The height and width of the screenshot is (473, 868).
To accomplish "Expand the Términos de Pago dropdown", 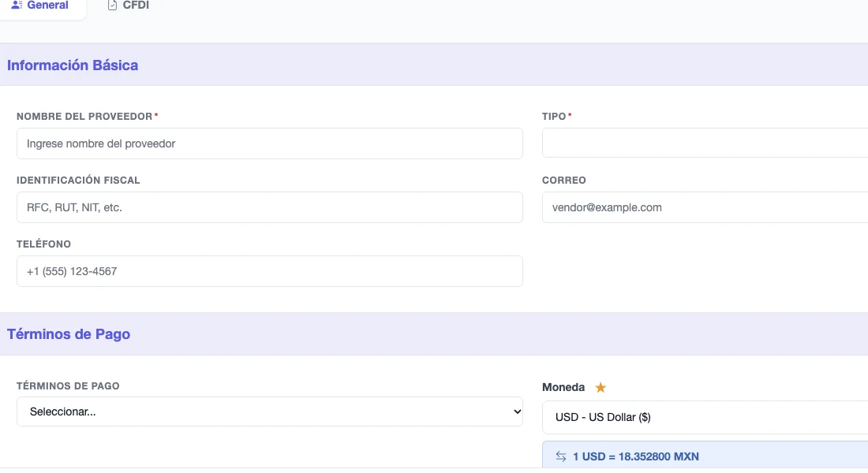I will coord(270,412).
